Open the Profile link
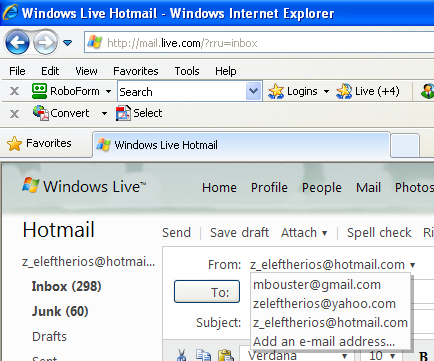Image resolution: width=434 pixels, height=361 pixels. tap(269, 188)
